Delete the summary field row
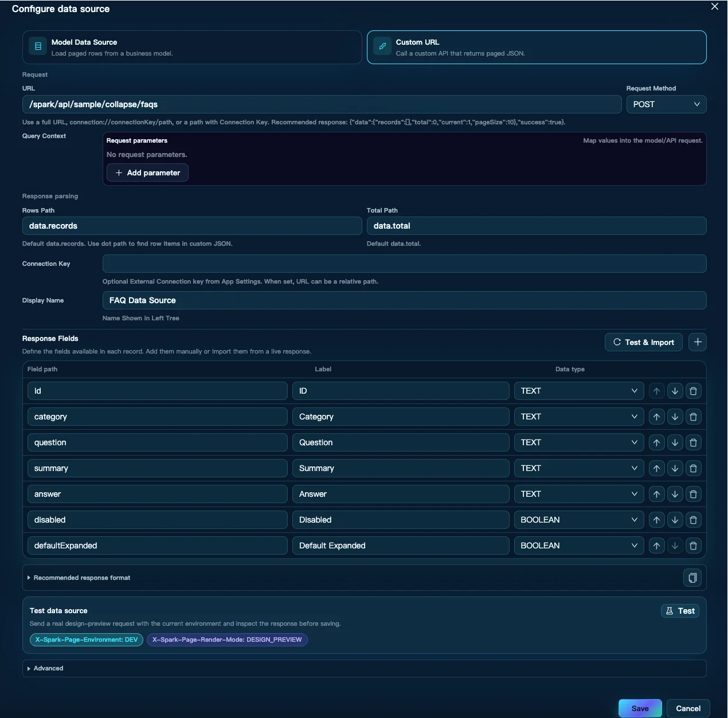Viewport: 728px width, 718px height. 693,468
